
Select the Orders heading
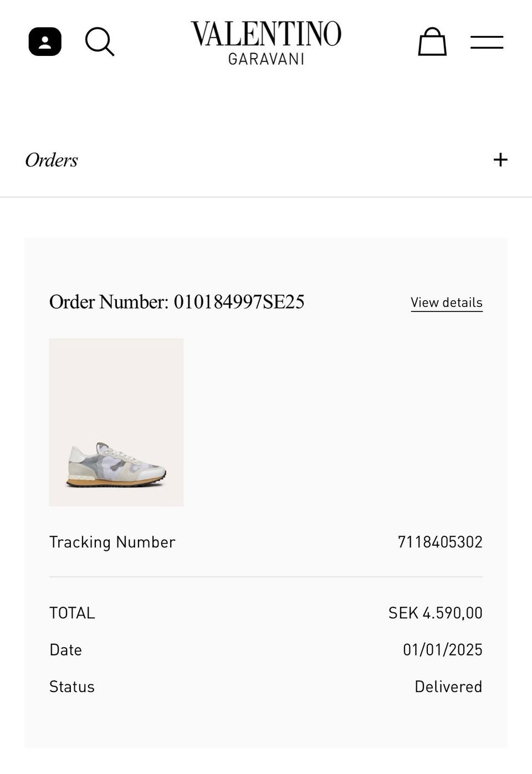pyautogui.click(x=52, y=160)
